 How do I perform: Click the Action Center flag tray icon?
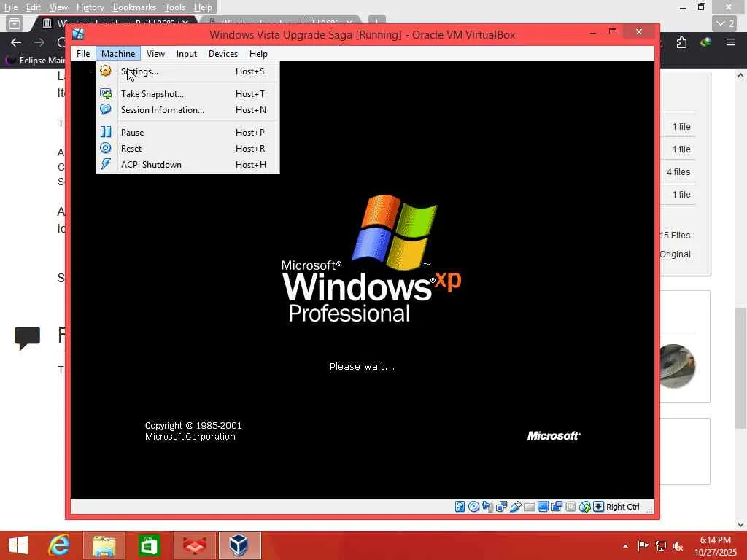point(643,546)
